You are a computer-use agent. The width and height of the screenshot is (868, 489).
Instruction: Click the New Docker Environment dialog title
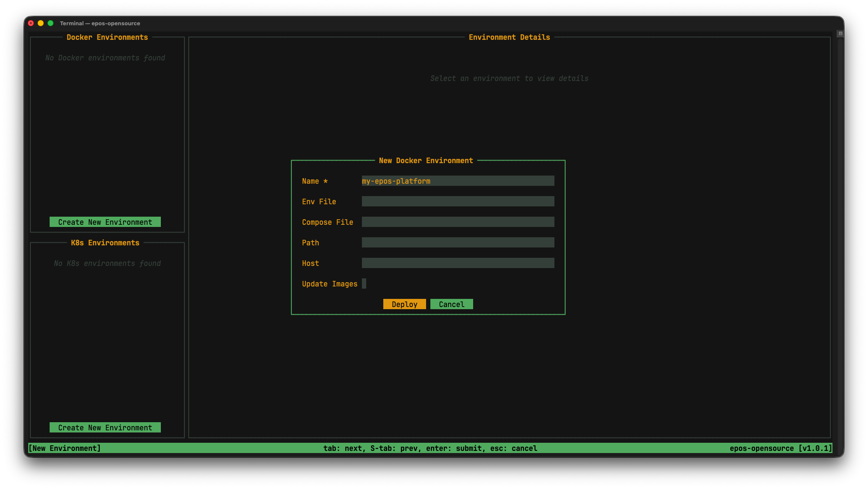pos(427,161)
